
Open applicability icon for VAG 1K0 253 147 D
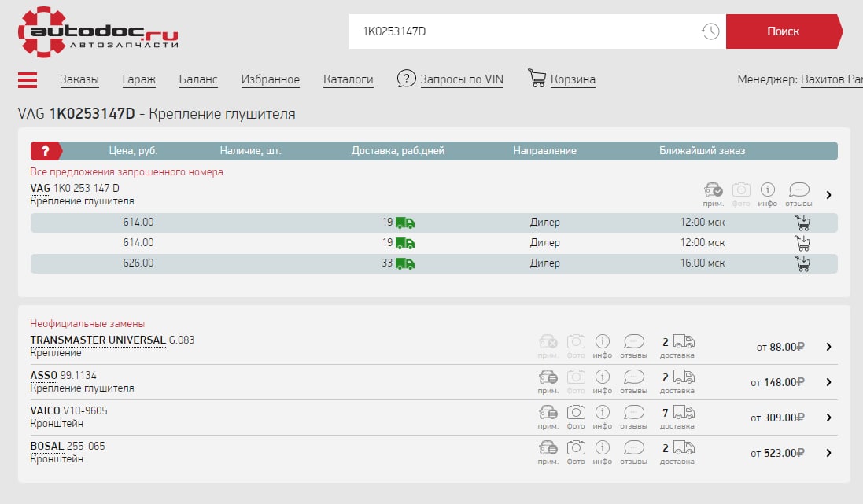point(714,189)
